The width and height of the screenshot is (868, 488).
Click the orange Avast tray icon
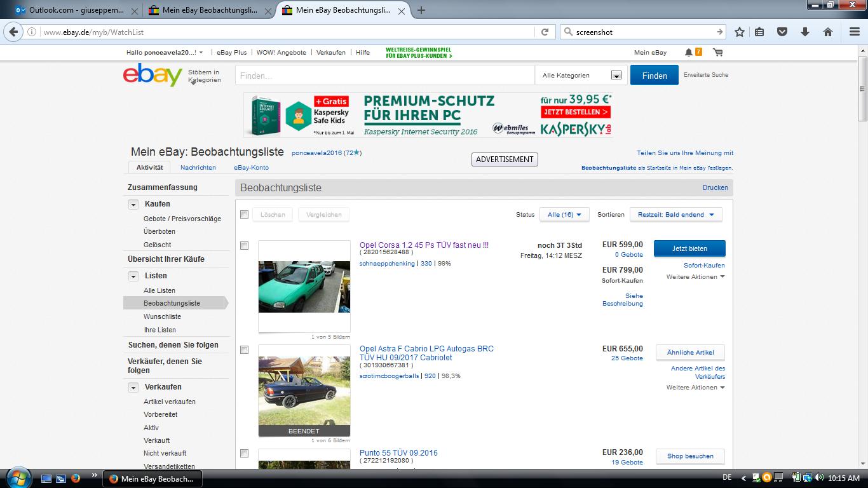(x=766, y=478)
